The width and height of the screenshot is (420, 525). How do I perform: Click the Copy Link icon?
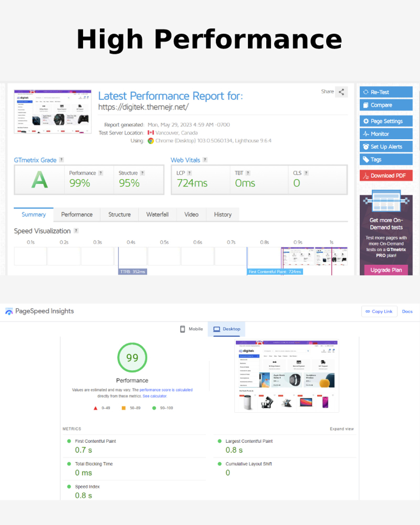[x=368, y=311]
